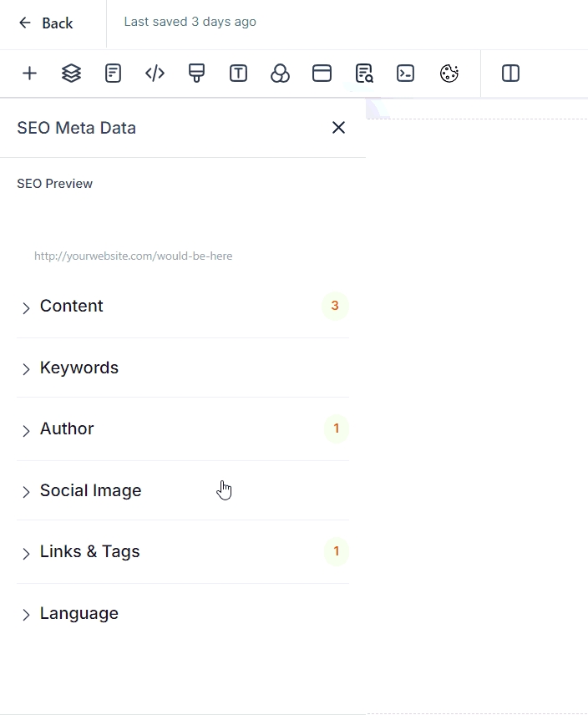588x715 pixels.
Task: Go back using the Back button
Action: 47,23
